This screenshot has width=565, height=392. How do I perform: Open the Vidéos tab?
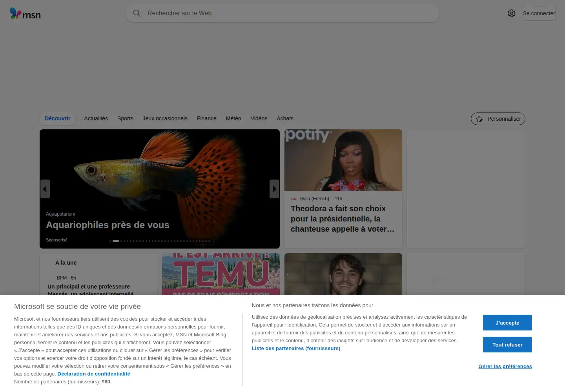259,118
